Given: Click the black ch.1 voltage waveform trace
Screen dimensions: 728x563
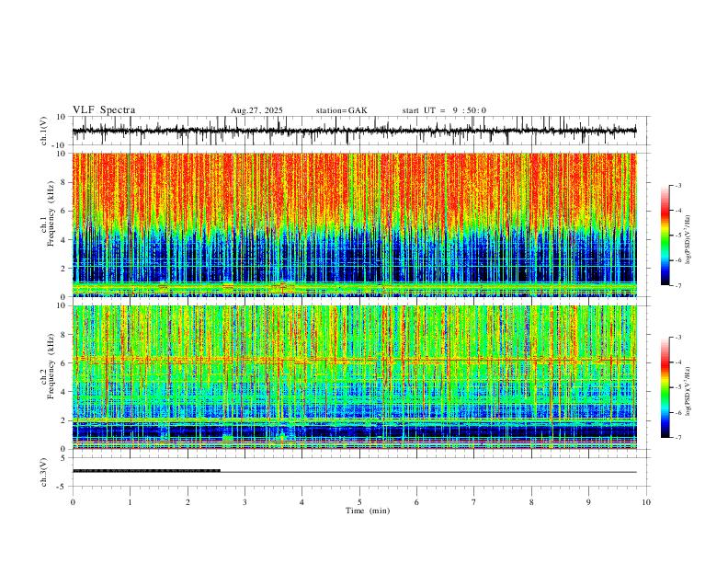Looking at the screenshot, I should tap(354, 131).
